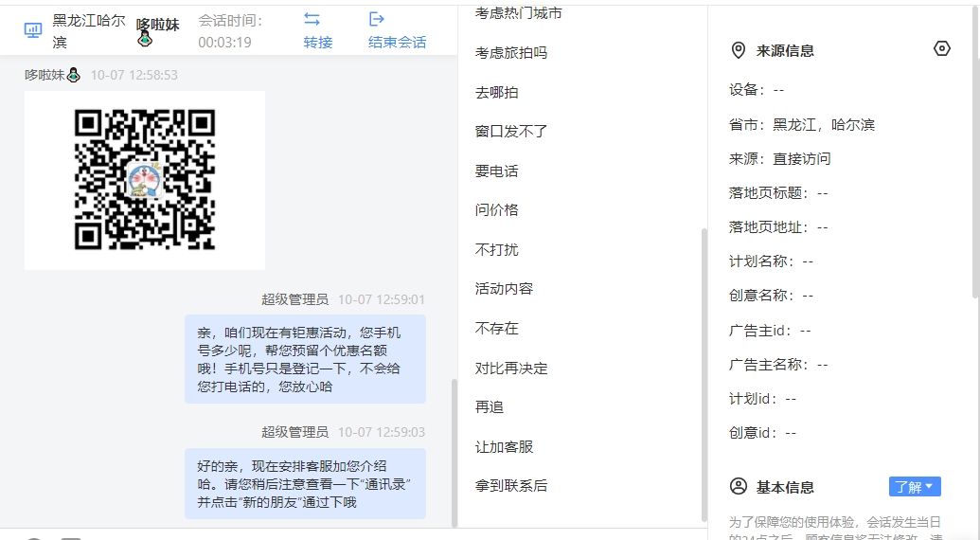Click the 广告主名称 row
980x540 pixels.
click(x=778, y=364)
